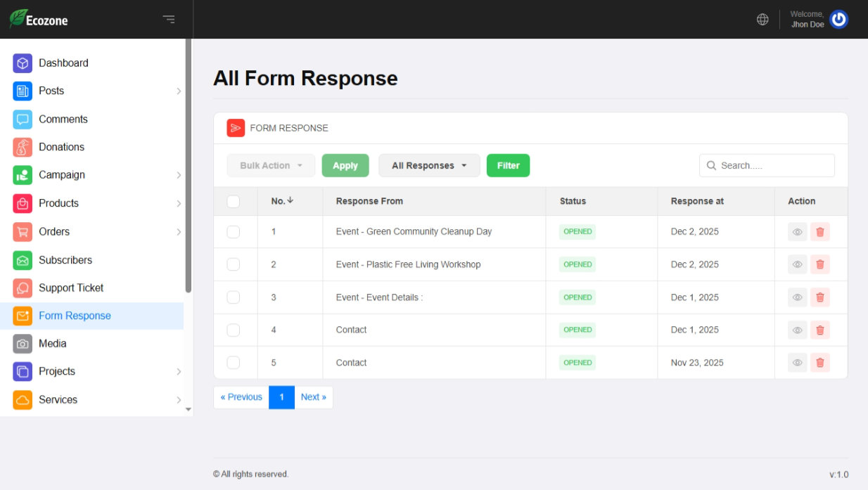Delete the Green Community Cleanup Day response
868x490 pixels.
tap(819, 232)
